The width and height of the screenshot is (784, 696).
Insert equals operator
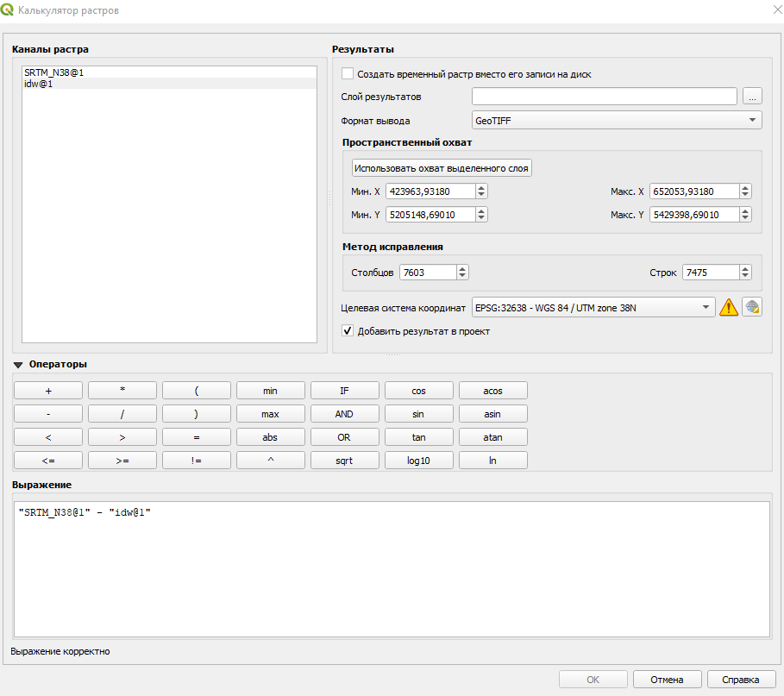[197, 437]
